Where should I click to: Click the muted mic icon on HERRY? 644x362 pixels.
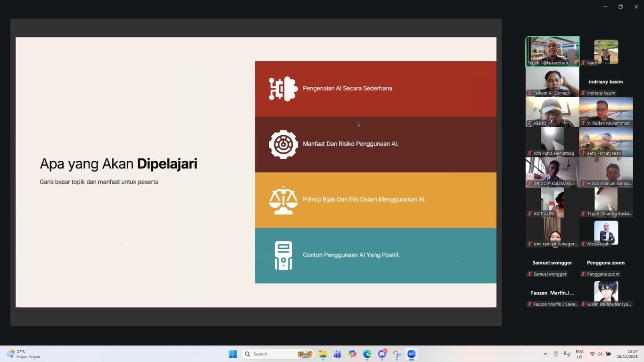530,123
